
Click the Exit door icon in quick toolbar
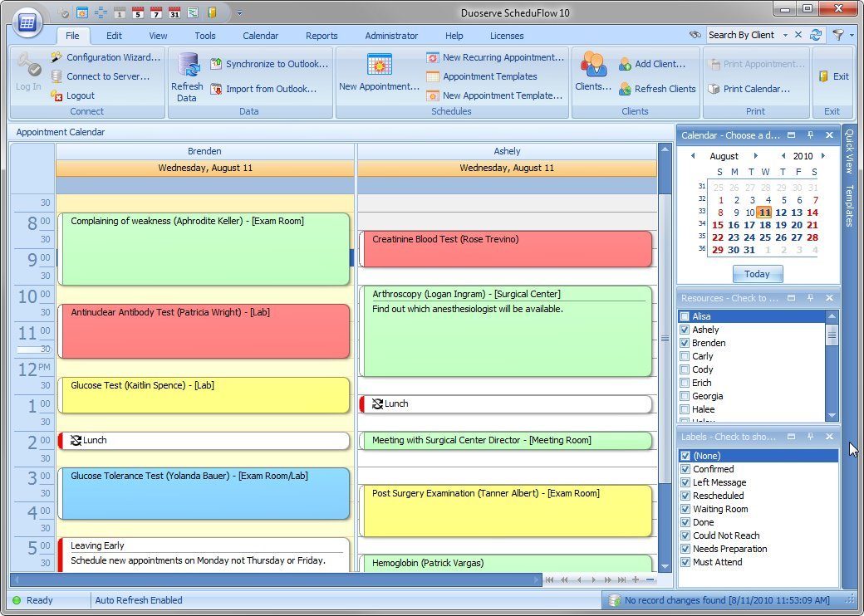(212, 12)
